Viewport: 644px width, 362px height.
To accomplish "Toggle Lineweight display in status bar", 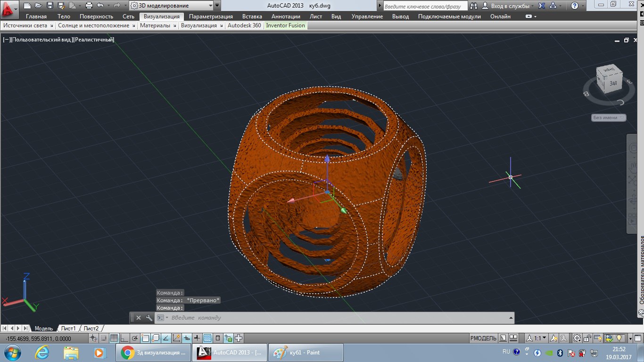I will (197, 338).
